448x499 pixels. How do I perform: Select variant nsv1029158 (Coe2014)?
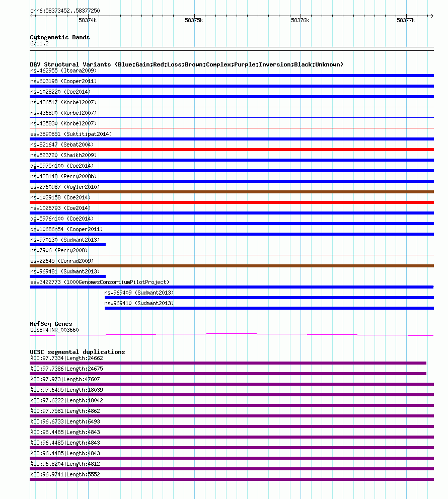pos(60,197)
